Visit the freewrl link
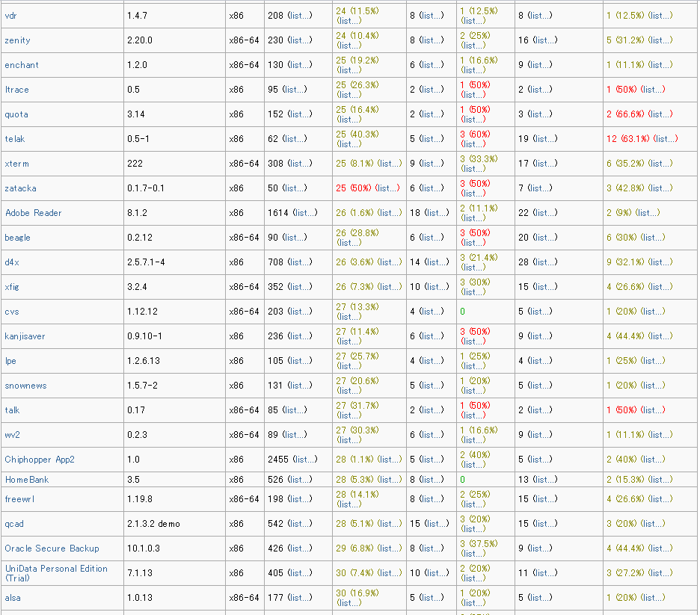This screenshot has width=700, height=615. click(x=19, y=499)
